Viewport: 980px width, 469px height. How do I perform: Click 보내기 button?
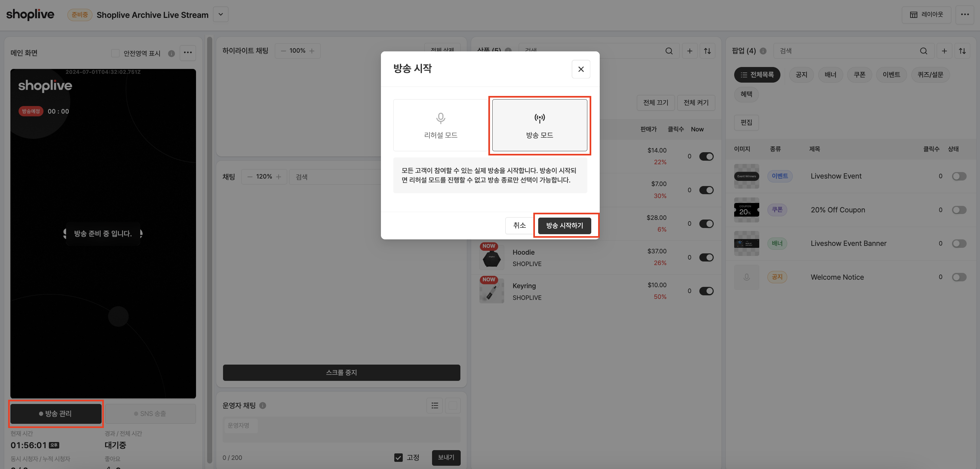446,458
